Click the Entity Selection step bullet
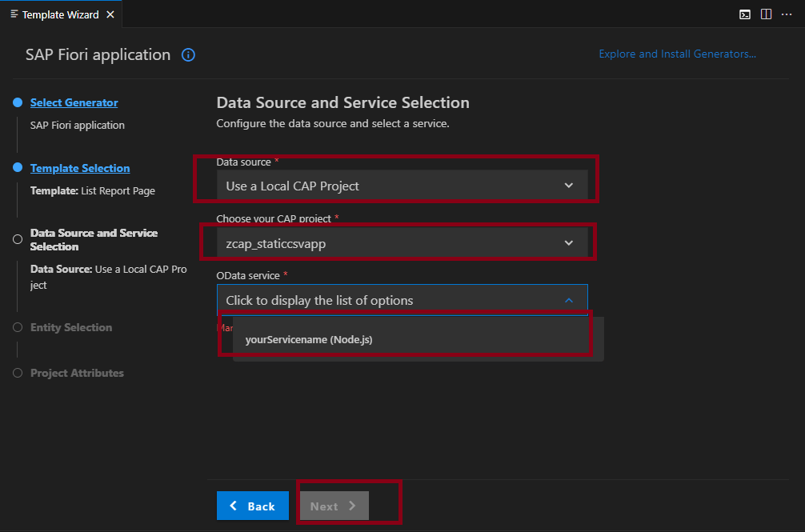The height and width of the screenshot is (532, 805). coord(18,327)
